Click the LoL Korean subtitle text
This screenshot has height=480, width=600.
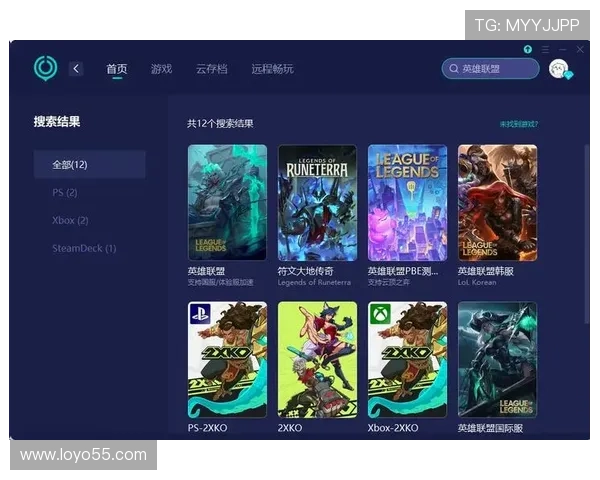pyautogui.click(x=477, y=282)
